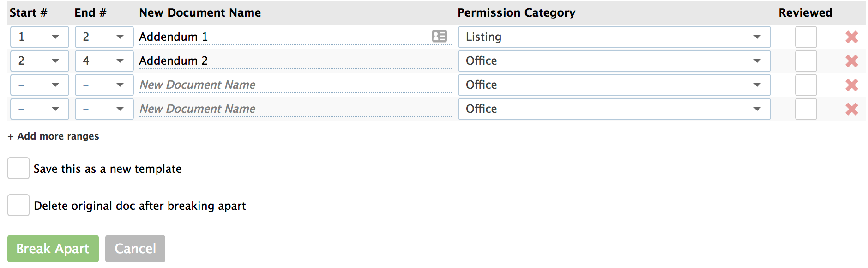Click the green Break Apart button
The height and width of the screenshot is (268, 868).
(x=53, y=249)
